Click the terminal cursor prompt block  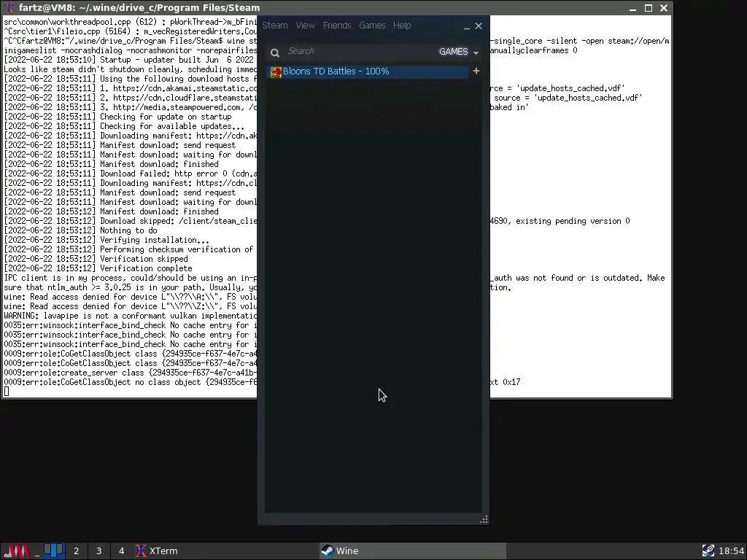(6, 392)
